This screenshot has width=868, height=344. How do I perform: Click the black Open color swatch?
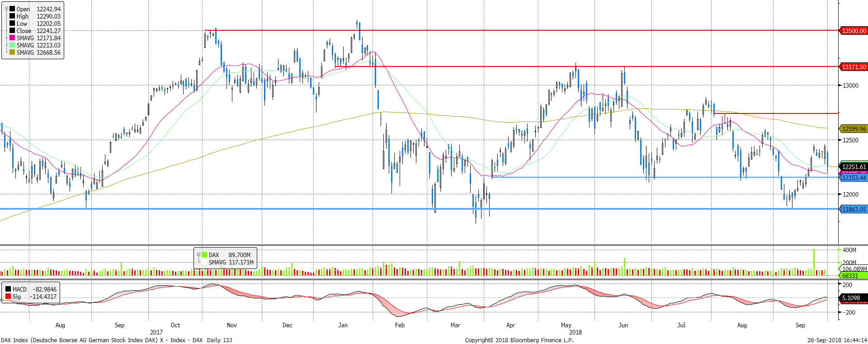pos(12,9)
